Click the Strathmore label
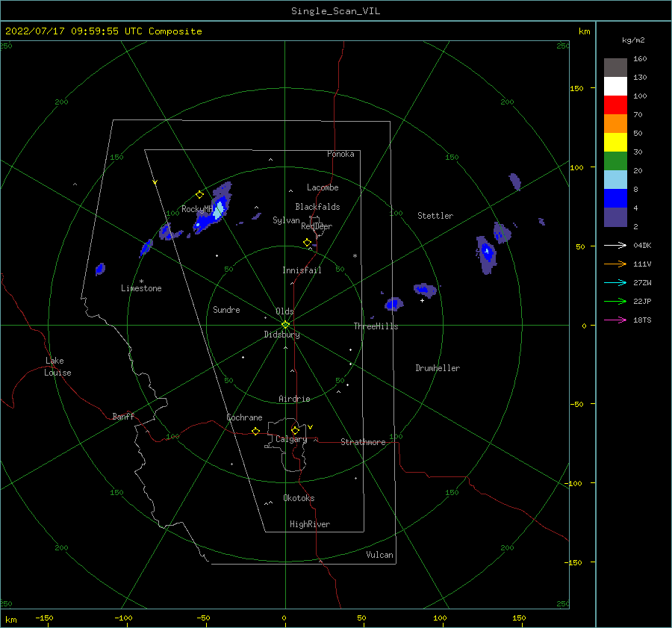The width and height of the screenshot is (672, 628). (x=363, y=442)
